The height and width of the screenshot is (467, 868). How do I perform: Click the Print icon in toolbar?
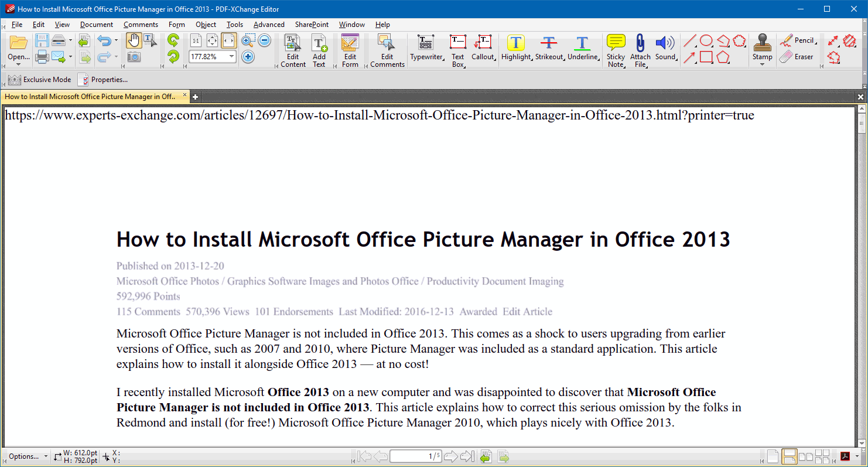pyautogui.click(x=42, y=57)
